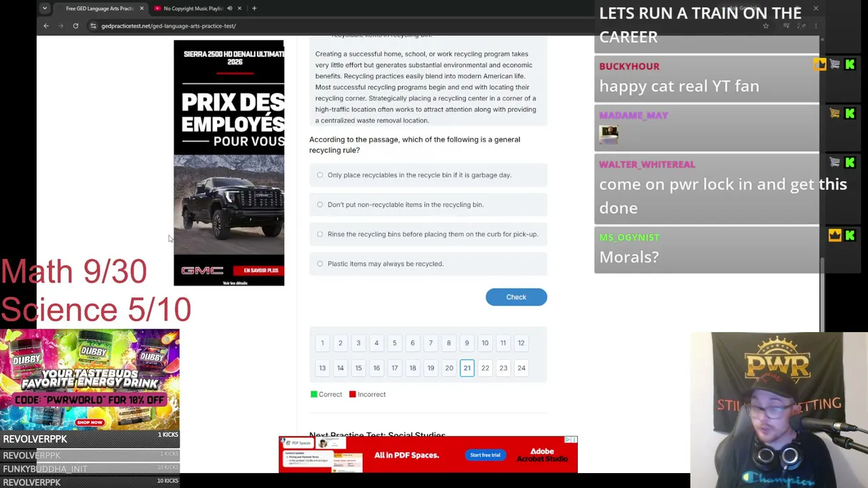This screenshot has height=488, width=868.
Task: Open a new browser tab
Action: pyautogui.click(x=254, y=8)
